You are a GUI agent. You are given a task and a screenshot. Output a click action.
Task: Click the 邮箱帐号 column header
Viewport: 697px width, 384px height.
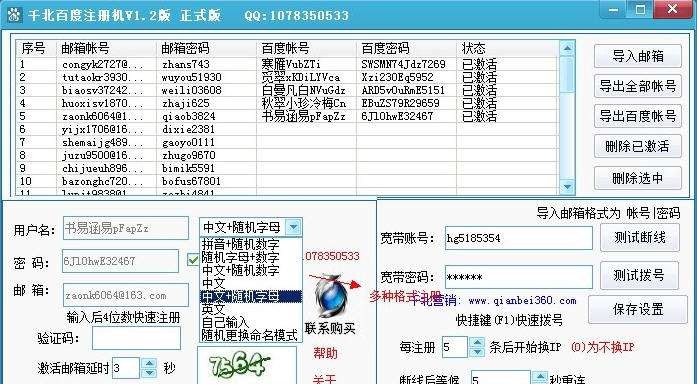click(x=106, y=48)
